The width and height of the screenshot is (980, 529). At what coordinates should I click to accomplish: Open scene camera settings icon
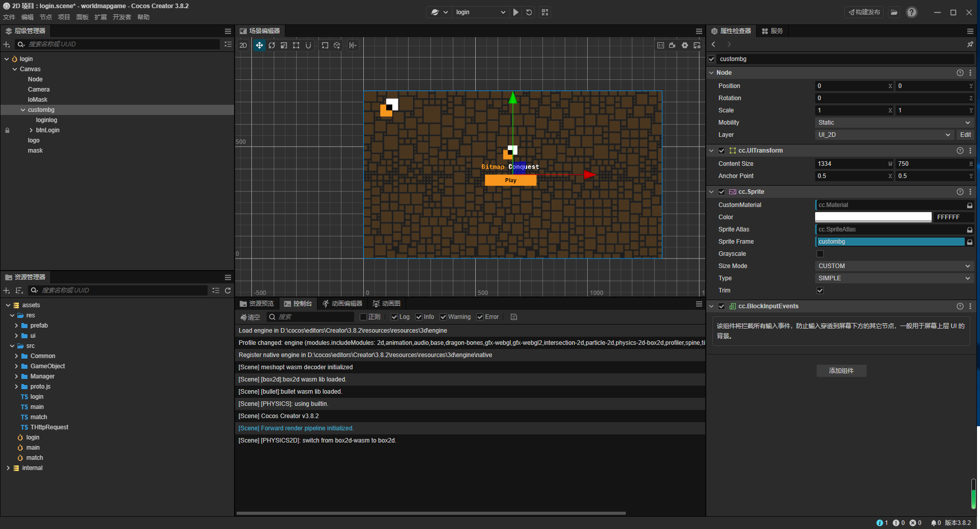[672, 45]
